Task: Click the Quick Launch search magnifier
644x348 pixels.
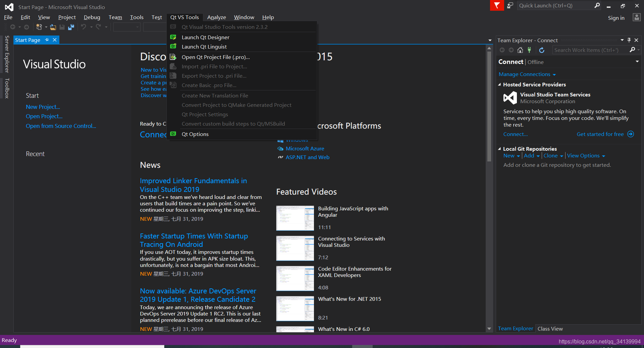Action: pyautogui.click(x=597, y=5)
